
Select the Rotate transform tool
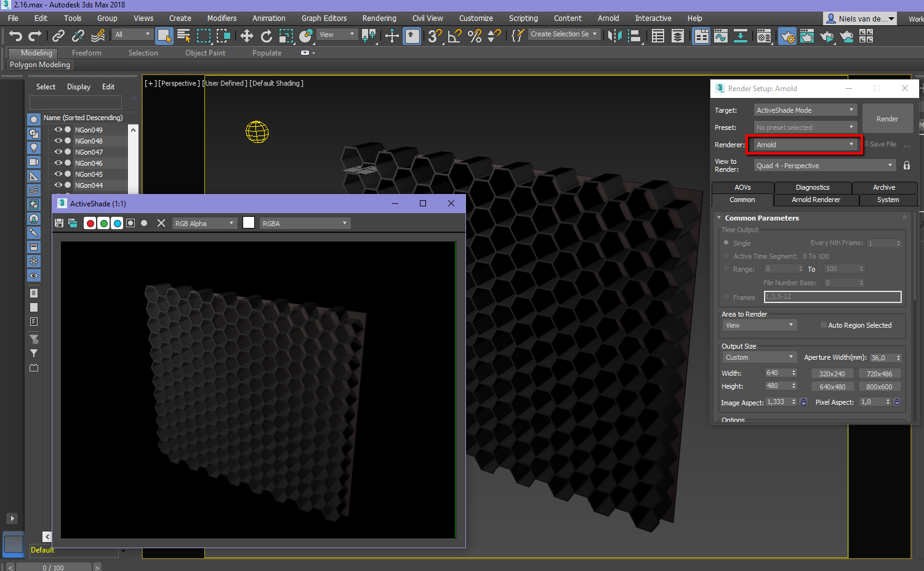click(267, 36)
